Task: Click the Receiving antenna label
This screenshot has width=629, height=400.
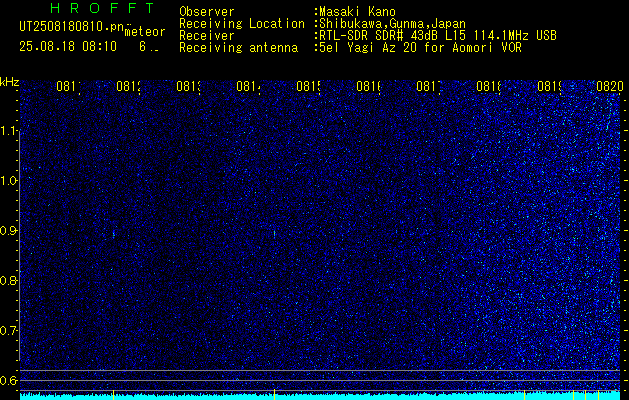Action: 238,48
